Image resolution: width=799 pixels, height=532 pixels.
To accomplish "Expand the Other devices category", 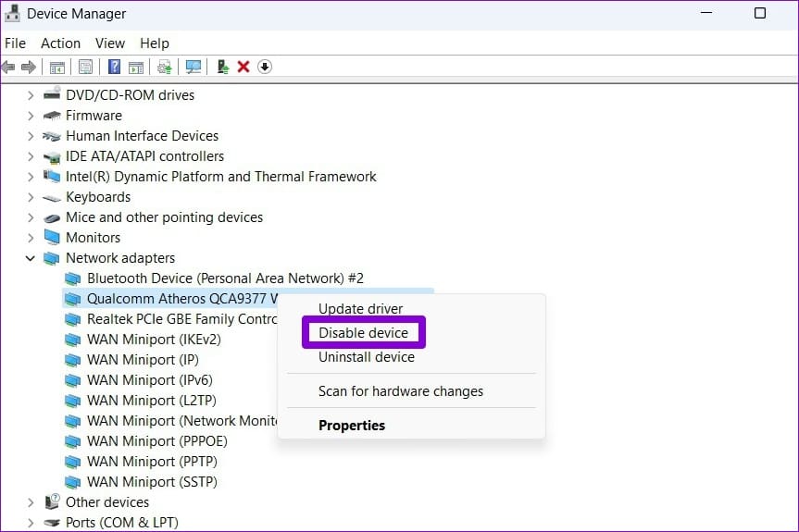I will tap(31, 502).
